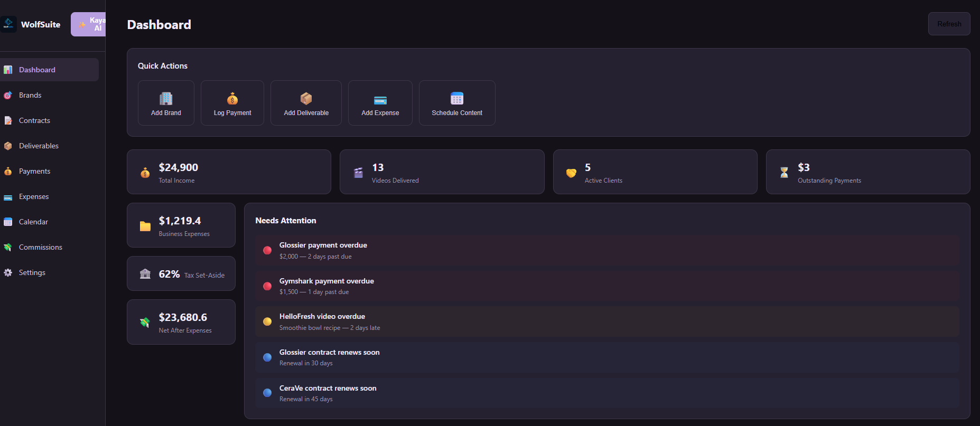The height and width of the screenshot is (426, 980).
Task: Click the Log Payment quick action
Action: [x=232, y=103]
